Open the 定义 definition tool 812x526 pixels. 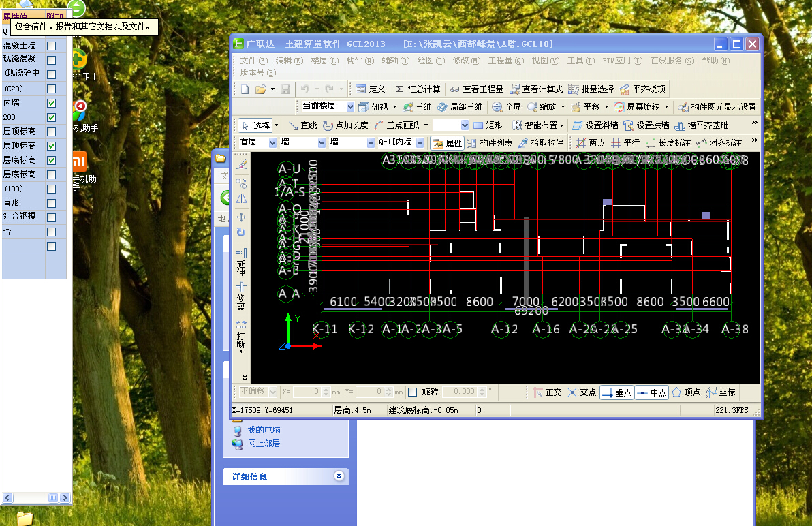(x=371, y=89)
